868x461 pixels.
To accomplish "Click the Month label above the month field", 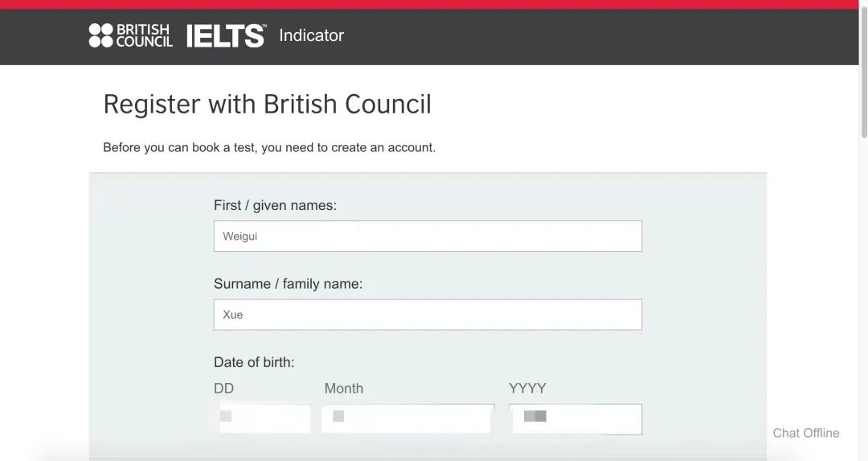I will [x=344, y=389].
